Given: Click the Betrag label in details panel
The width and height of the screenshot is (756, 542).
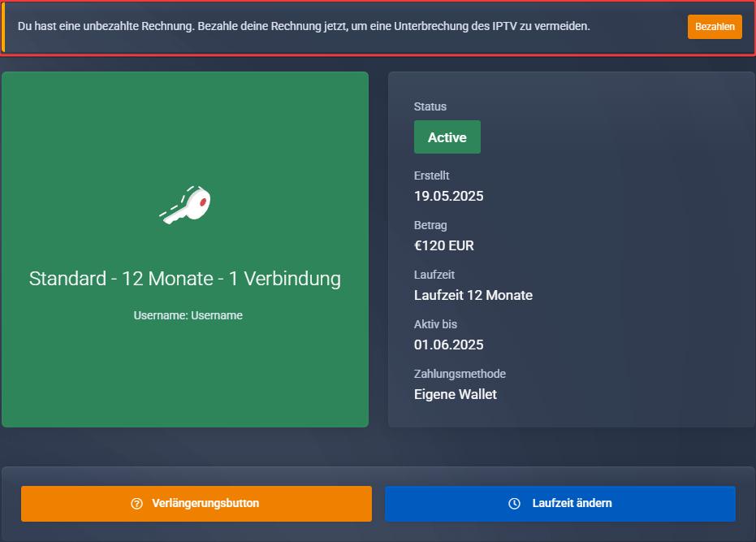Looking at the screenshot, I should (431, 225).
